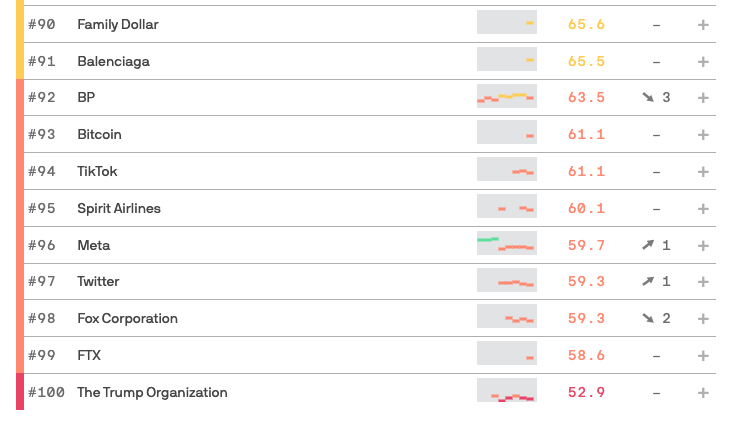Expand the Family Dollar row with plus icon
The image size is (732, 421).
pyautogui.click(x=703, y=25)
